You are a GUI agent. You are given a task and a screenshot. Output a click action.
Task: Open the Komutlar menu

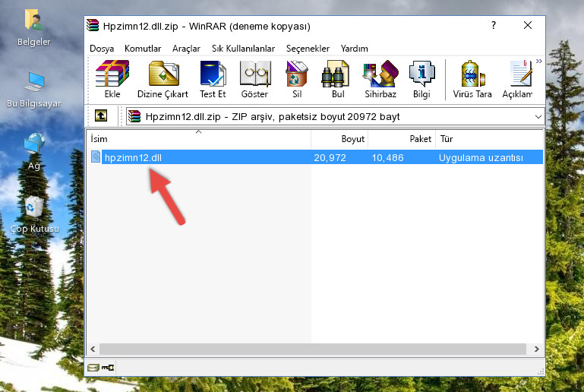pyautogui.click(x=143, y=49)
